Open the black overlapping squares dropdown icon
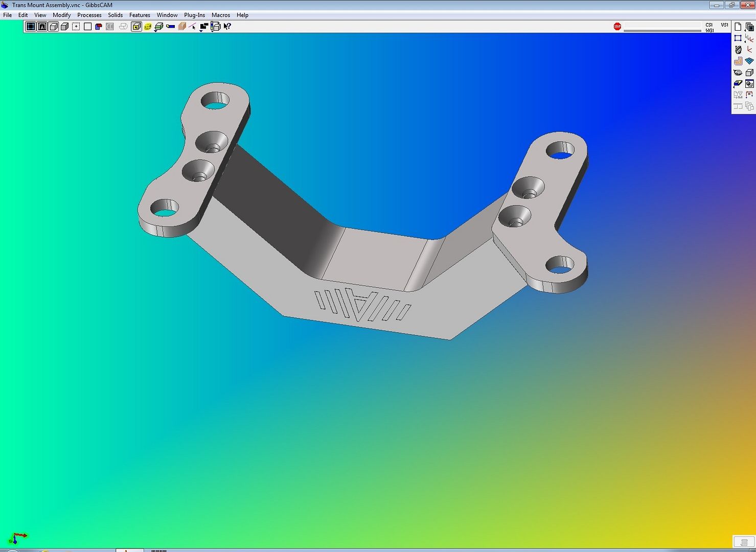This screenshot has width=756, height=552. [204, 27]
